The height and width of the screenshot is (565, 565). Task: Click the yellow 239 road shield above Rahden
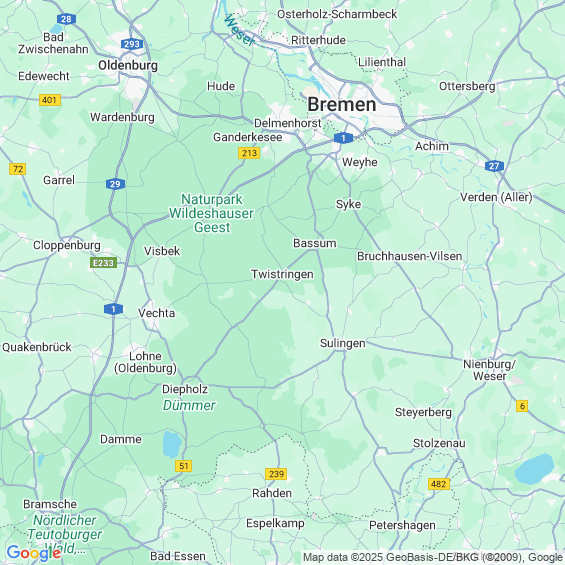coord(276,473)
